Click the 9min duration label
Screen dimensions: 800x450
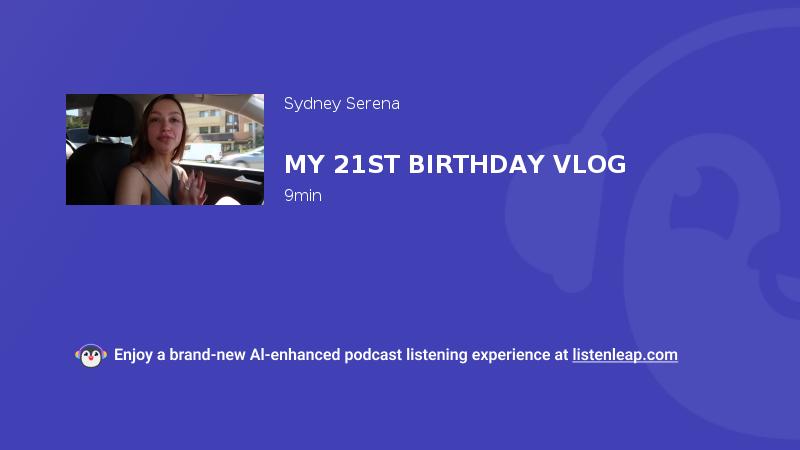303,195
